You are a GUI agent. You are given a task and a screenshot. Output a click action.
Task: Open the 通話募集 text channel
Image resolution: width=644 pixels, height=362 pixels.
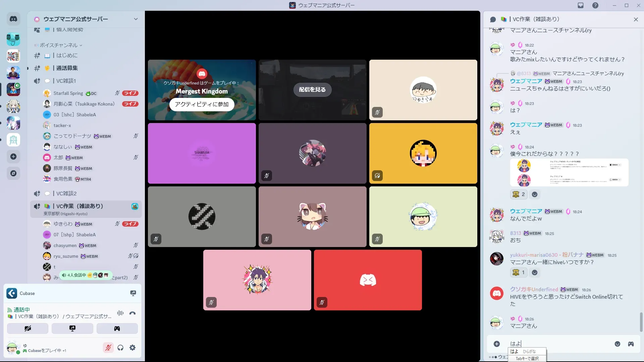pos(67,68)
